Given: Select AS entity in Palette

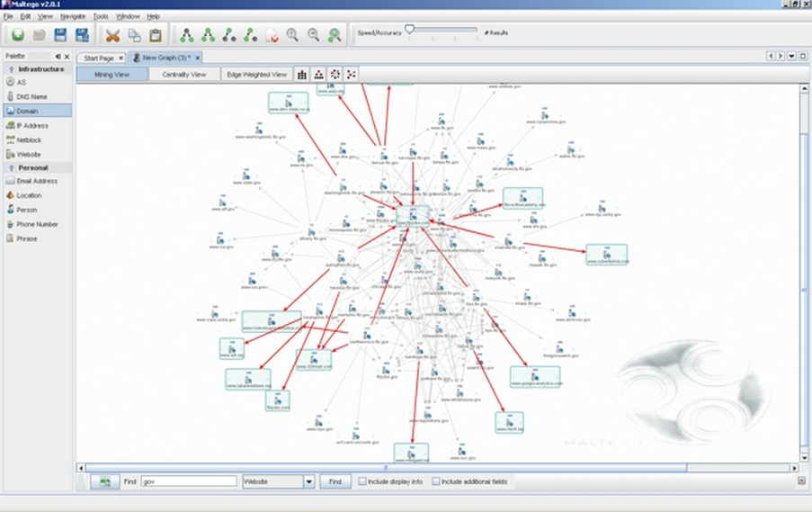Looking at the screenshot, I should (37, 83).
